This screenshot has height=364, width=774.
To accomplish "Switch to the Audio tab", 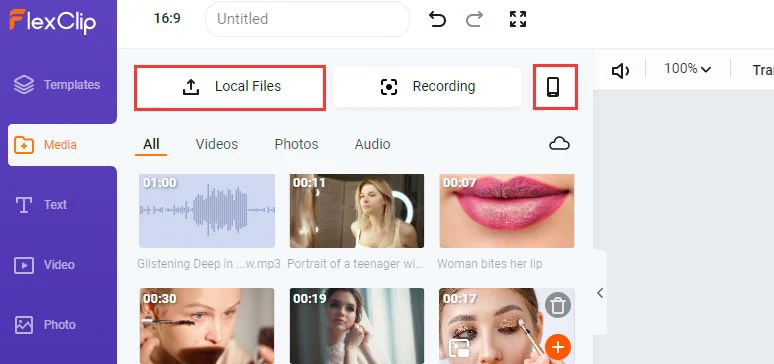I will click(x=372, y=144).
